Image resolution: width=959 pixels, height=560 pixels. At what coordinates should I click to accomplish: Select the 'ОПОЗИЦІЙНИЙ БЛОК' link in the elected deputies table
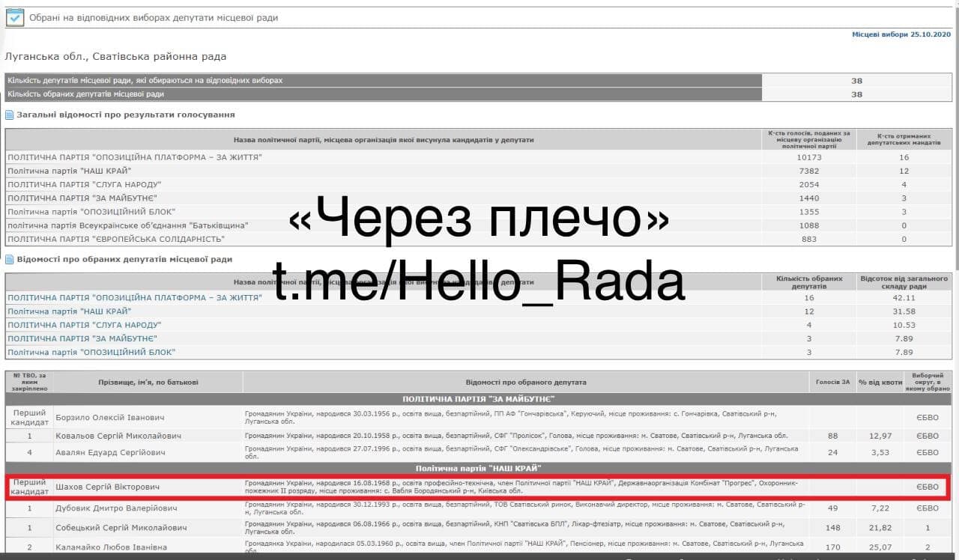point(91,352)
